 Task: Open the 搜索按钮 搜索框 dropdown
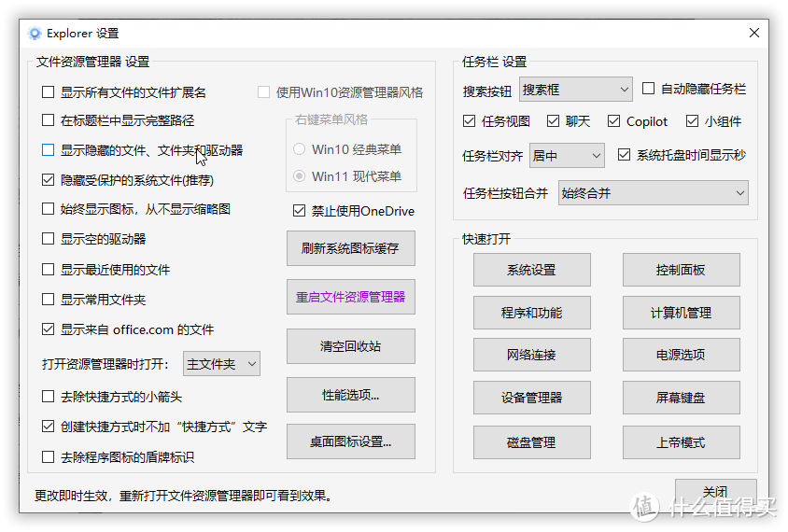point(575,90)
